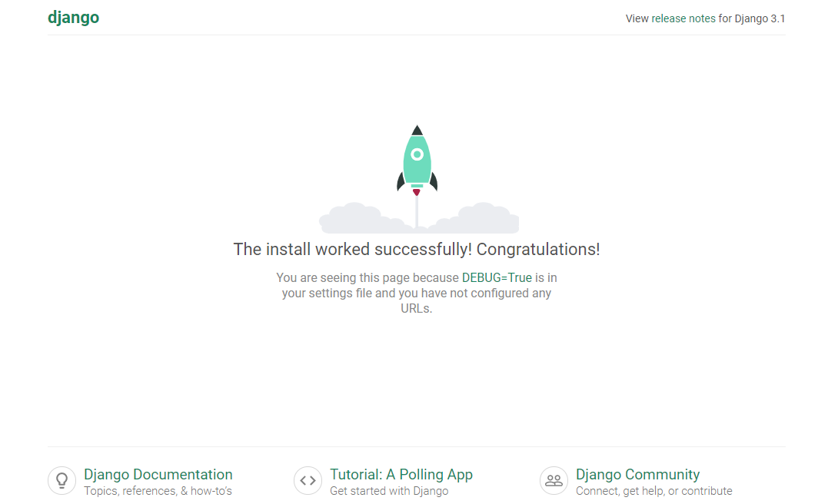The image size is (838, 504).
Task: Click 'Get started with Django' text
Action: coord(389,491)
